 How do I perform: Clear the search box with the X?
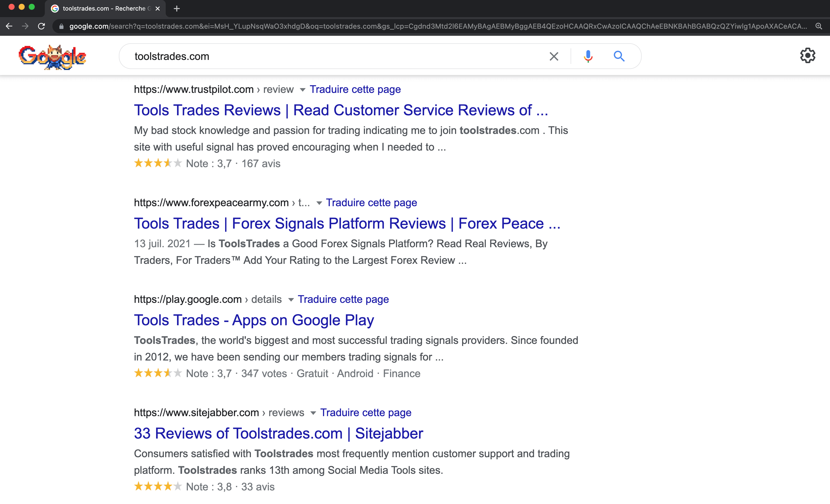[x=554, y=56]
